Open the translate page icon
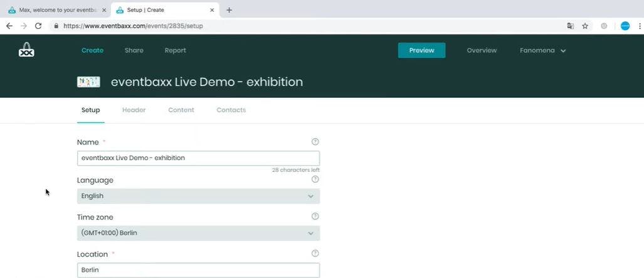The image size is (644, 278). [x=570, y=26]
